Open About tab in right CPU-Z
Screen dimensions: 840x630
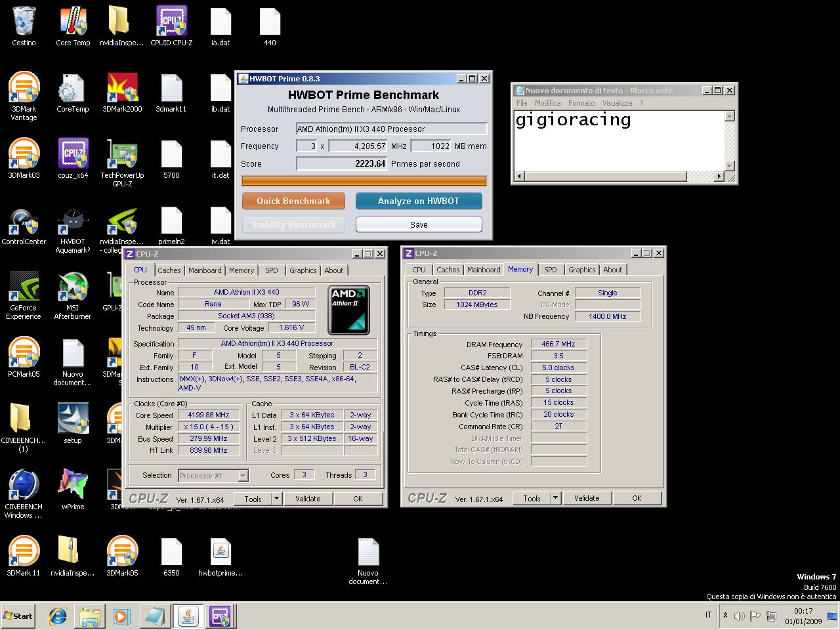point(613,270)
